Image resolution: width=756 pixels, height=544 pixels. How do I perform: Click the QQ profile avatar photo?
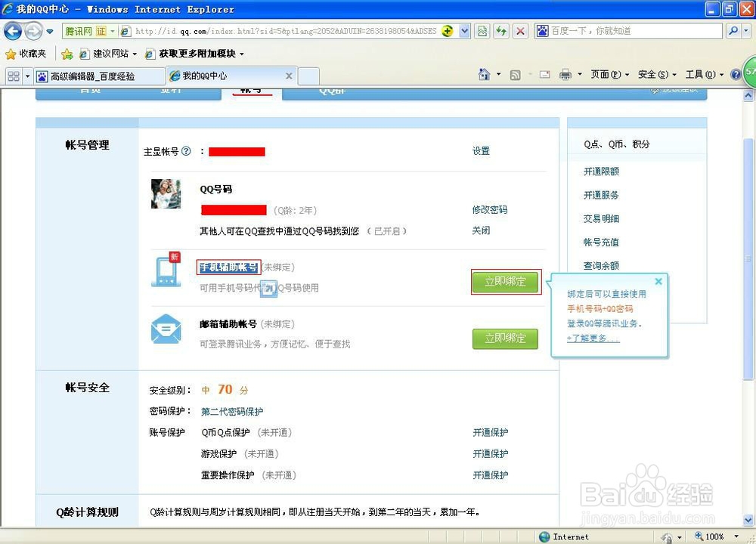tap(166, 193)
